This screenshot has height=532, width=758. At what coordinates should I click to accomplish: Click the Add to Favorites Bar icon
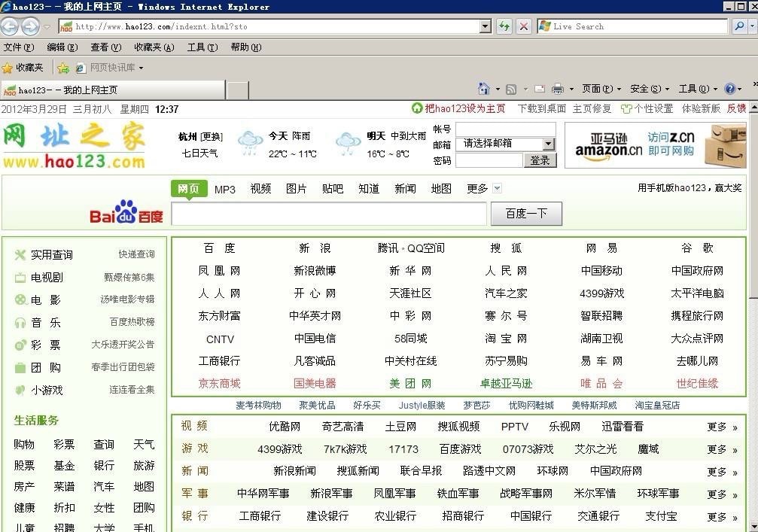(x=63, y=68)
